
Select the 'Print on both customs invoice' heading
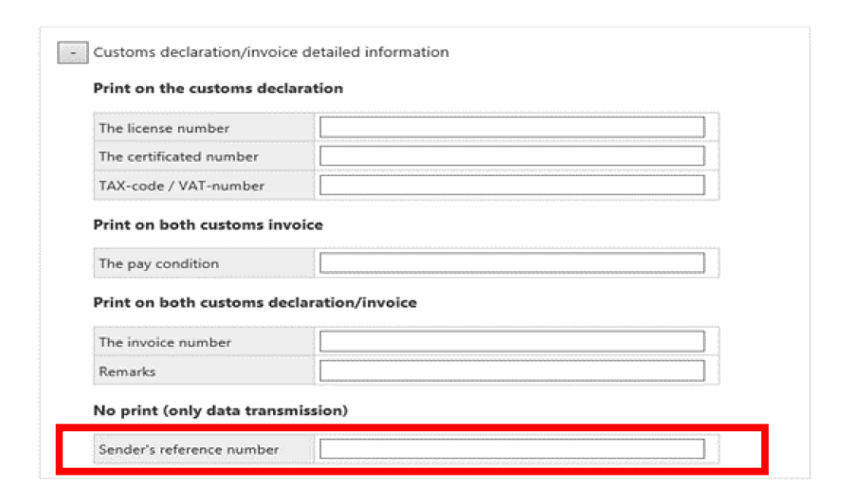click(208, 225)
